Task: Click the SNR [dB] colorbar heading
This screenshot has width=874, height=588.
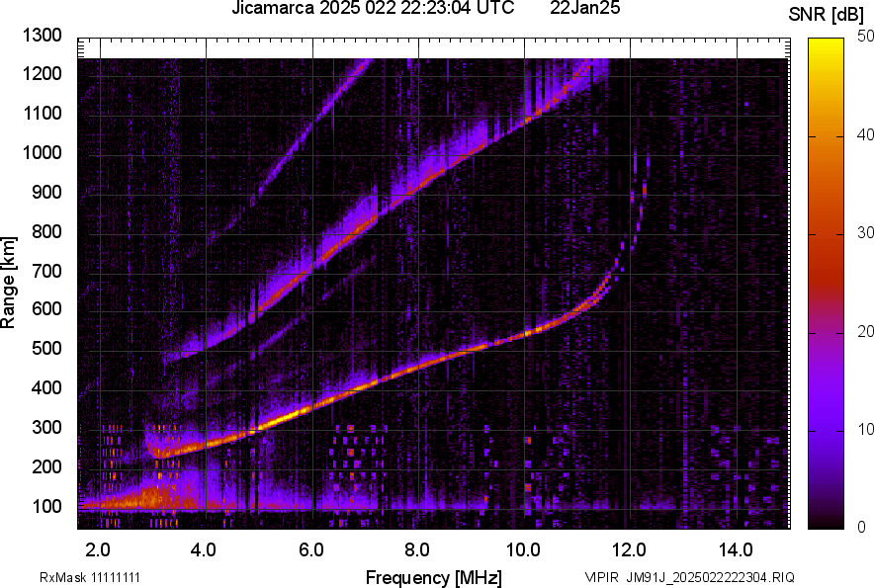Action: coord(825,14)
